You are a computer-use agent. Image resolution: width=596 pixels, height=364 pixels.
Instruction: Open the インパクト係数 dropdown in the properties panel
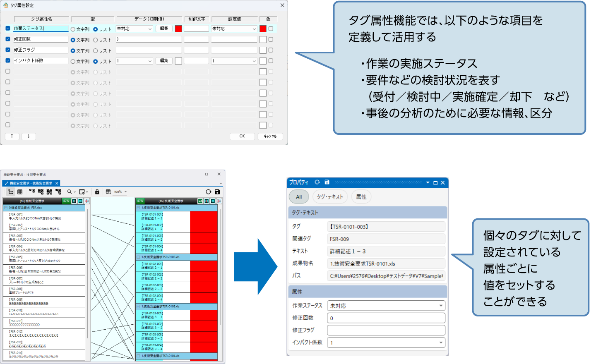[x=441, y=343]
